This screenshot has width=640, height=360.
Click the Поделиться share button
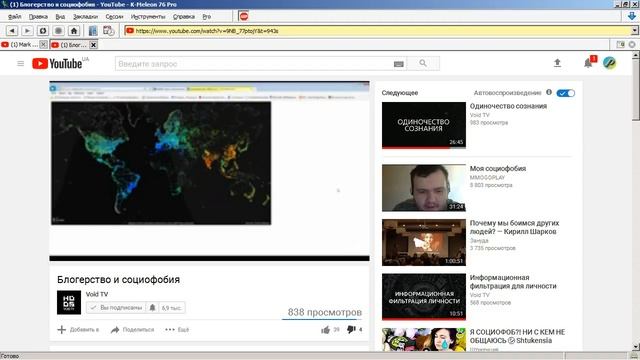point(133,329)
